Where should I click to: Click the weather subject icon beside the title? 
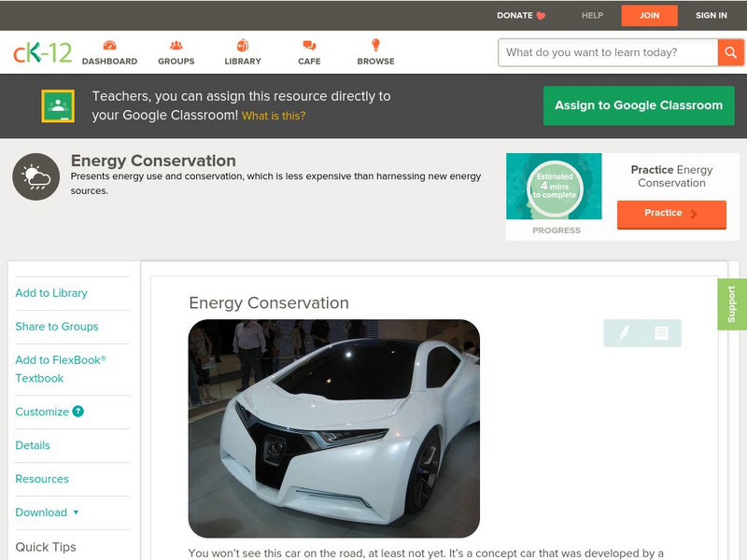click(x=36, y=176)
